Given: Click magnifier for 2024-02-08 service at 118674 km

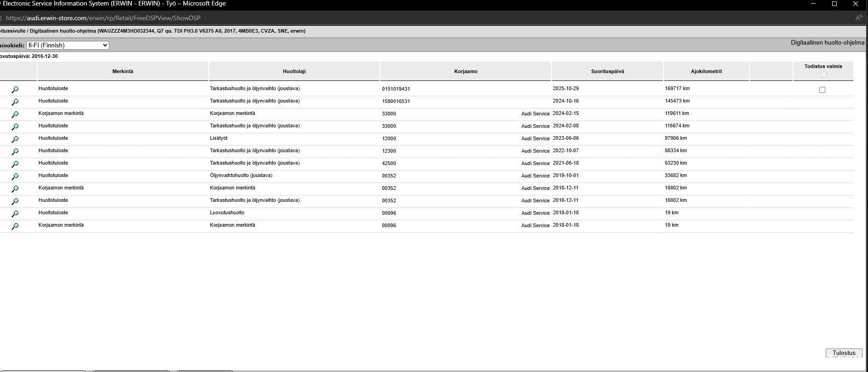Looking at the screenshot, I should pyautogui.click(x=15, y=127).
